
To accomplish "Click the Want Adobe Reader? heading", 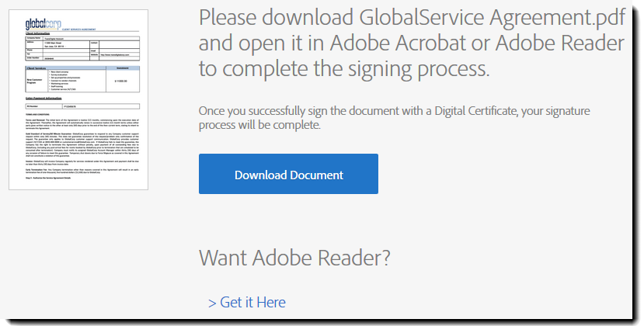I will 294,257.
